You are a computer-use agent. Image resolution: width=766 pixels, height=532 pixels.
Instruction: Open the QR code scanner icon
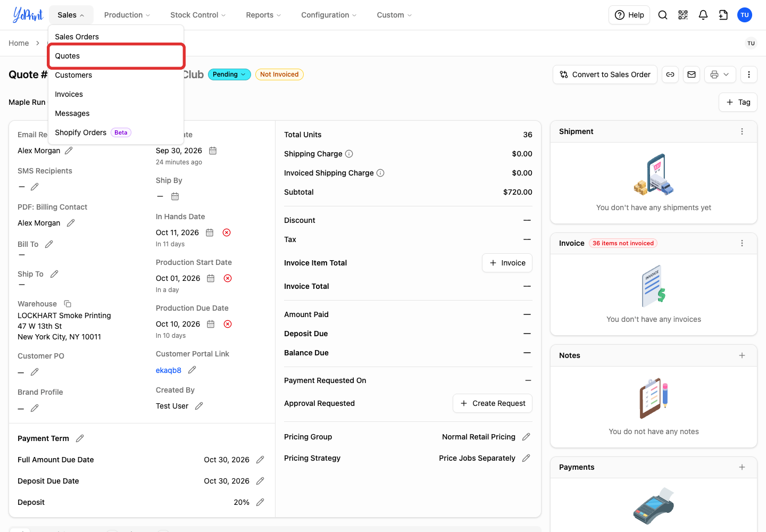[683, 15]
